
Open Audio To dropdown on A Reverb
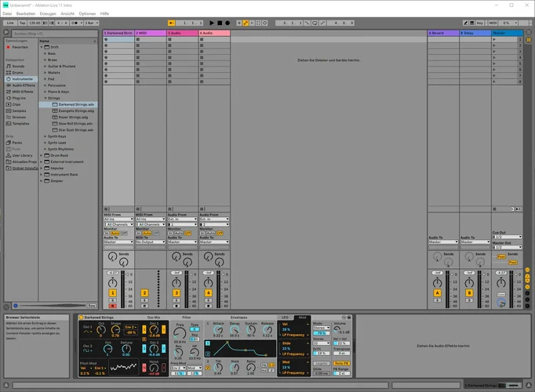442,241
